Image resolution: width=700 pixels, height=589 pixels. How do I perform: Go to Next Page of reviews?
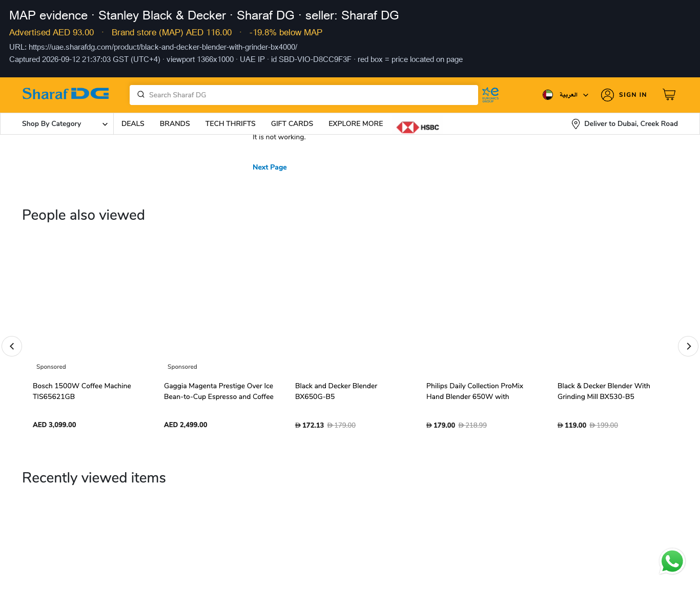pyautogui.click(x=270, y=167)
